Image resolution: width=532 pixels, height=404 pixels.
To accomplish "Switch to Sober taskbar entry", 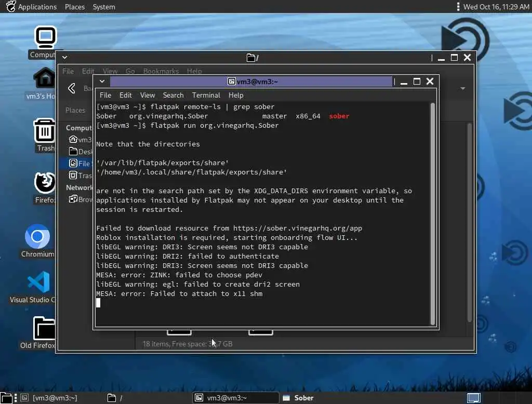I will [298, 398].
